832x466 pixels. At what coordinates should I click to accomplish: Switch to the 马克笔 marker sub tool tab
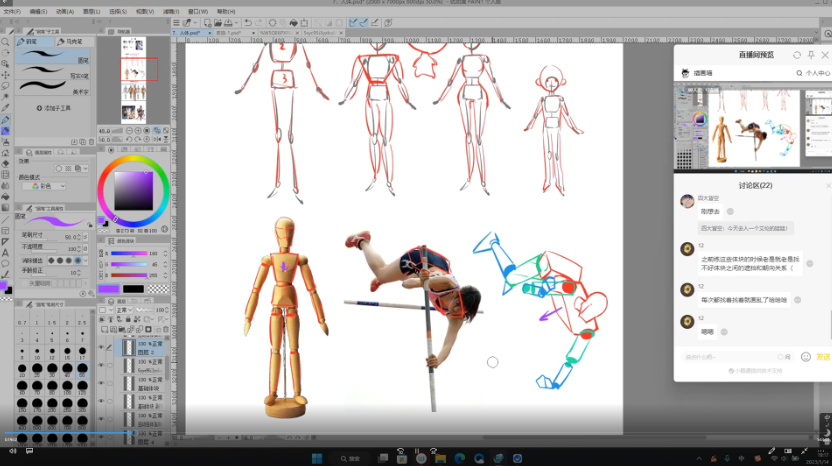pos(74,41)
